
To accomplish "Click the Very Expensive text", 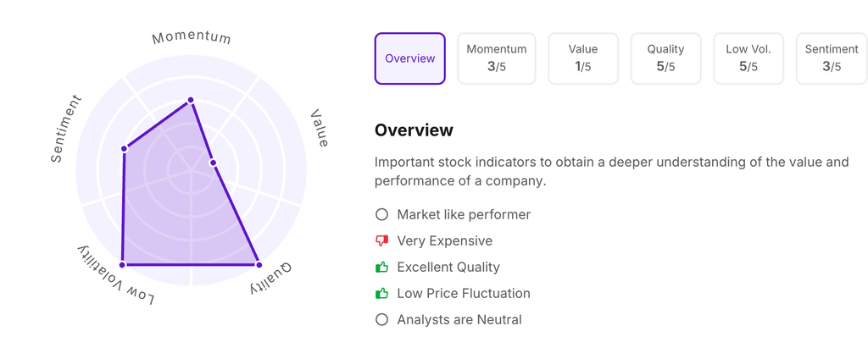I will [444, 241].
